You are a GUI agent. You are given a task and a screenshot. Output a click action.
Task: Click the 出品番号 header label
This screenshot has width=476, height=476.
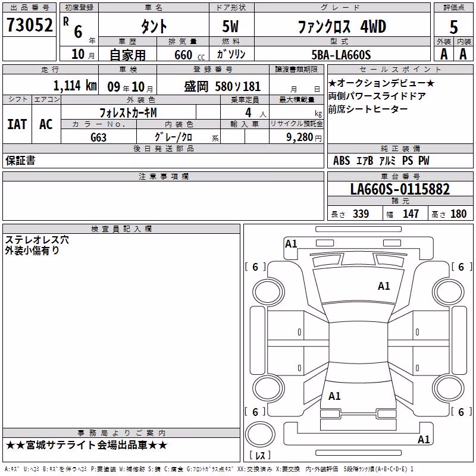(x=29, y=8)
